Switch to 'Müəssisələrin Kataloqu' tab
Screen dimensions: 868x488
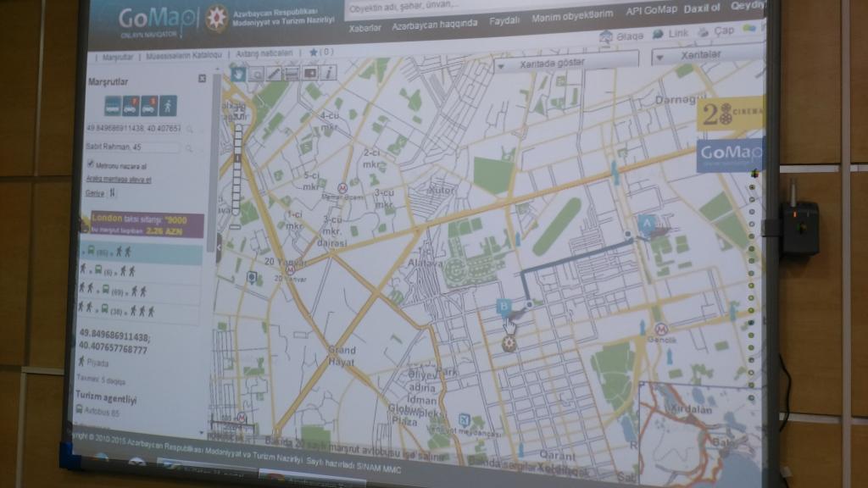point(184,55)
